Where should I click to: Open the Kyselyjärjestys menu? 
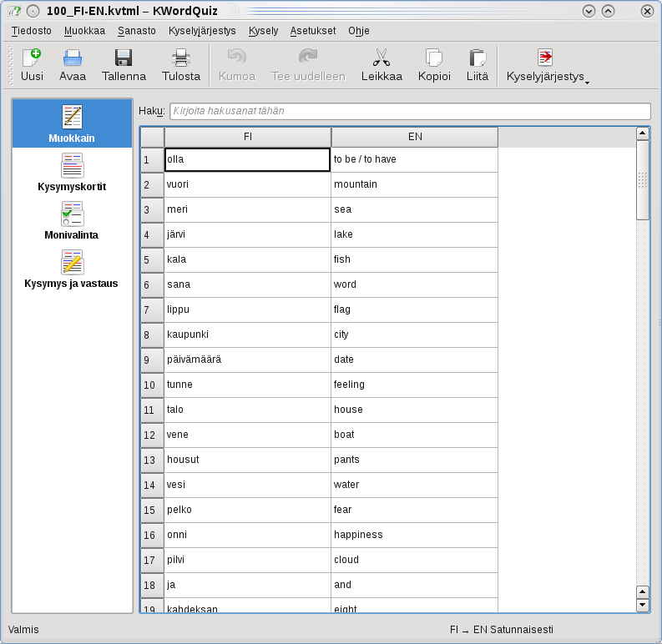[x=202, y=31]
